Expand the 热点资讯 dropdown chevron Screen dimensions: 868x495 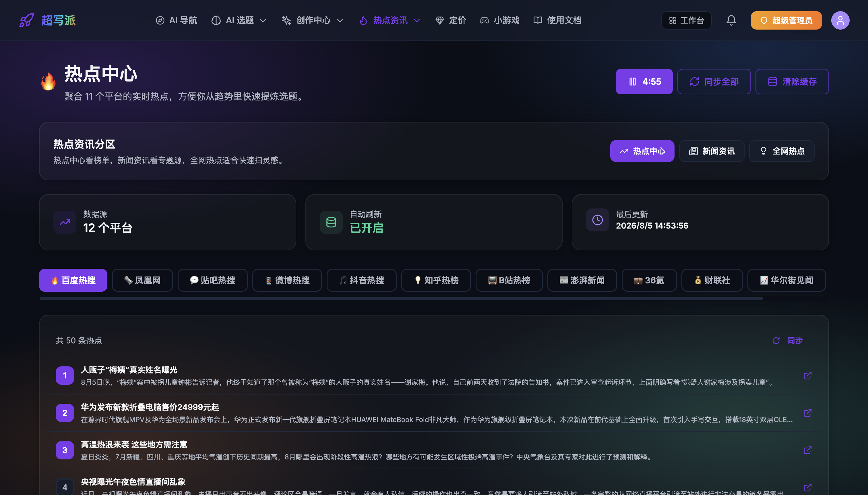[x=417, y=20]
